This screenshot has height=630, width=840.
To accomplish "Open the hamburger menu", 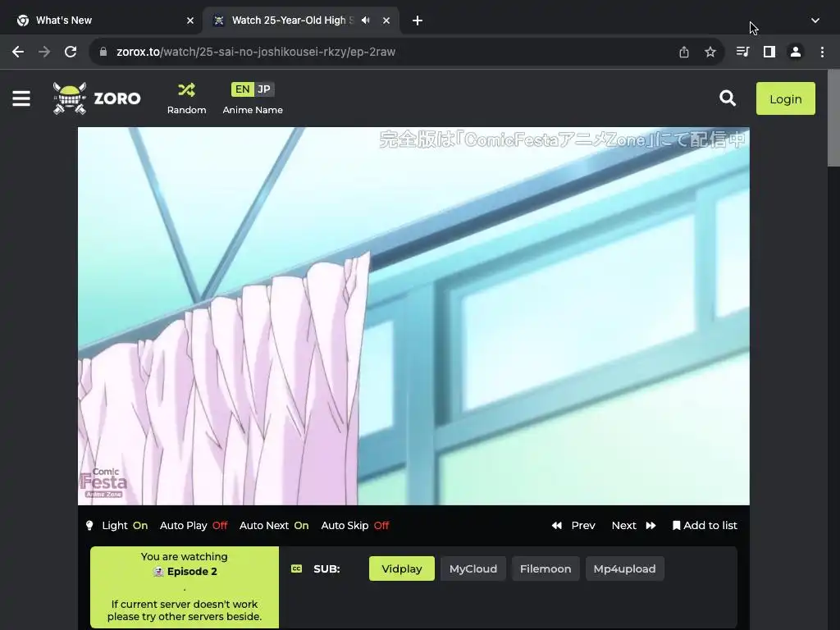I will [x=21, y=98].
